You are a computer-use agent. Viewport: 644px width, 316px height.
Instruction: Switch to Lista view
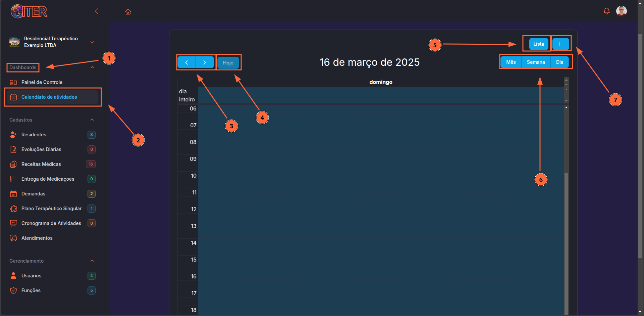(539, 44)
